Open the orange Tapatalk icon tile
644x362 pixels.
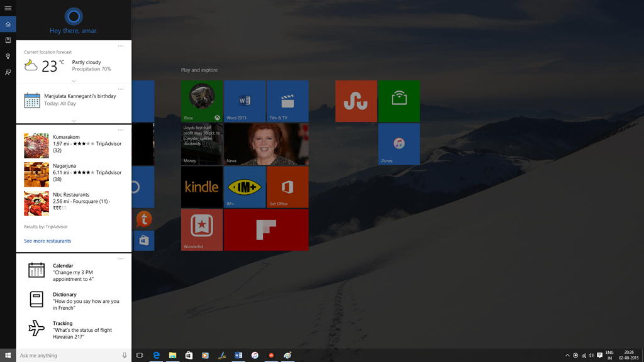click(144, 219)
